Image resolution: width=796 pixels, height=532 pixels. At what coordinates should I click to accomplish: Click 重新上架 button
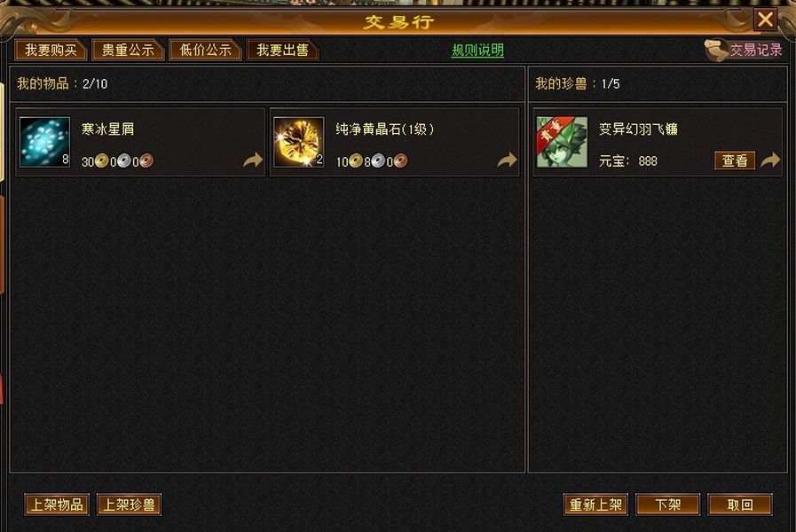595,505
